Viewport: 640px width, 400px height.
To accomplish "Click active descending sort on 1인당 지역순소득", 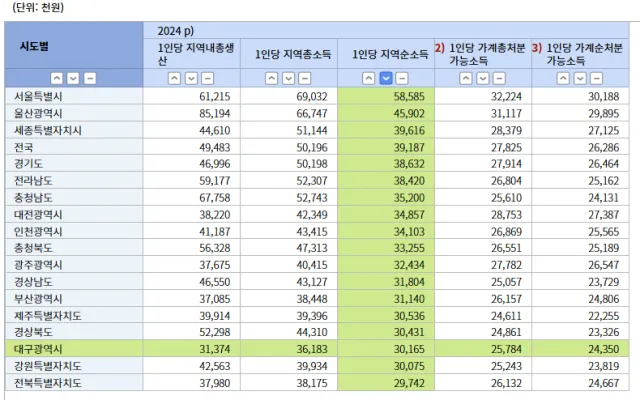I will click(x=385, y=78).
